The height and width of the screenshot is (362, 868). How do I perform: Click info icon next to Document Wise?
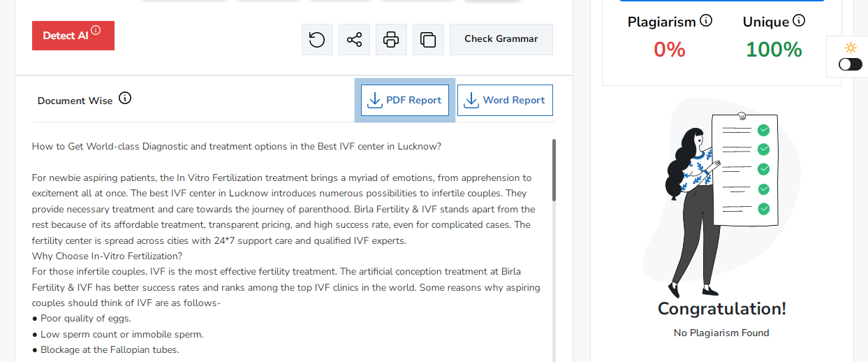[x=125, y=99]
